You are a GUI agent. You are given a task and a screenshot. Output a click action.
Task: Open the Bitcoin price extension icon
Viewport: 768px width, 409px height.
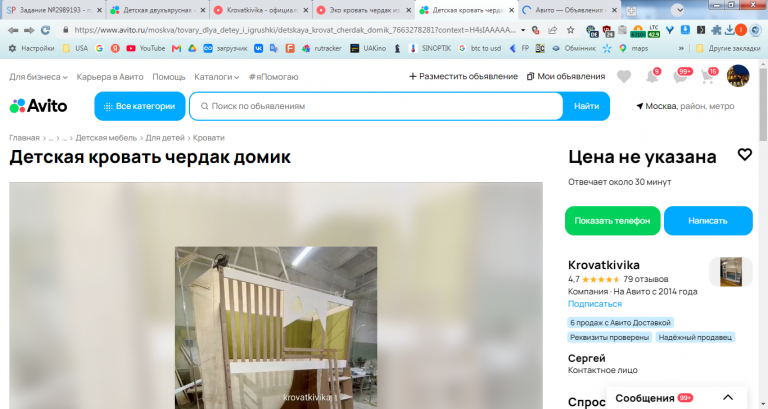click(x=638, y=31)
